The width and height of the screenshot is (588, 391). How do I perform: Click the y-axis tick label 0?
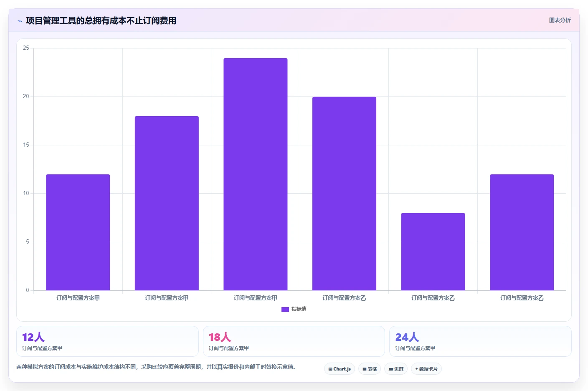tap(28, 290)
